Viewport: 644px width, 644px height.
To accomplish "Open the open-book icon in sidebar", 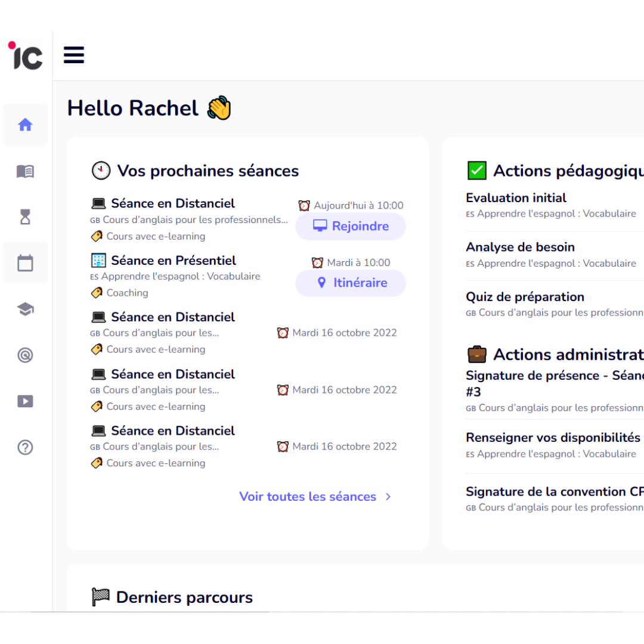I will tap(25, 172).
